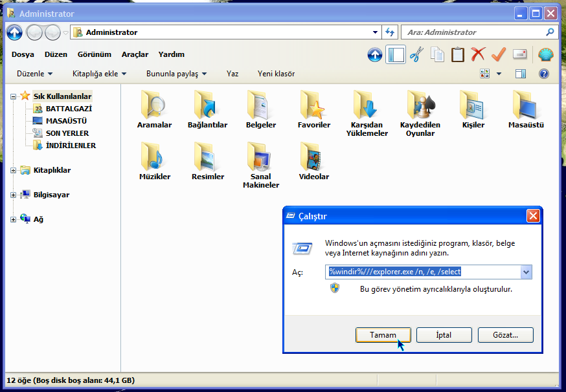
Task: Open the Dosya menu
Action: coord(23,54)
